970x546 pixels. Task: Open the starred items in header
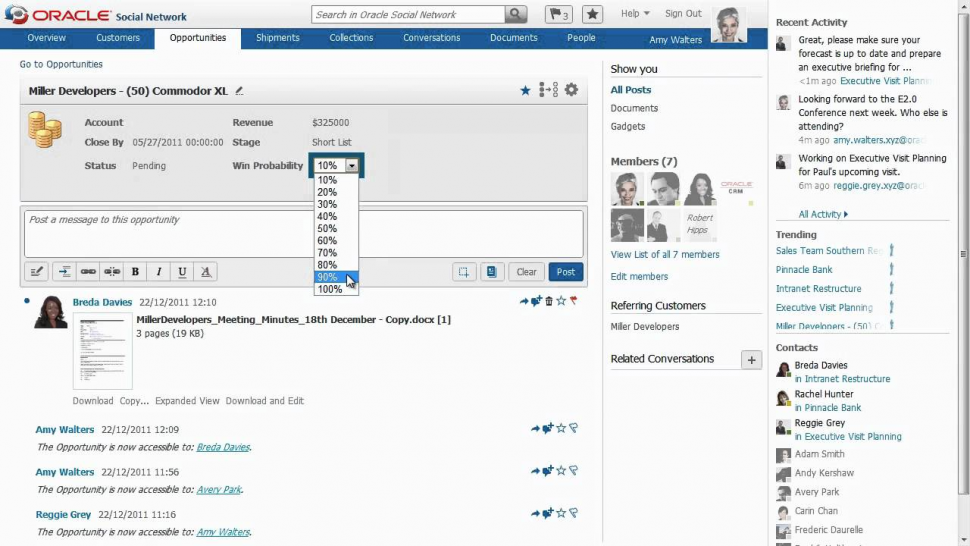(592, 14)
